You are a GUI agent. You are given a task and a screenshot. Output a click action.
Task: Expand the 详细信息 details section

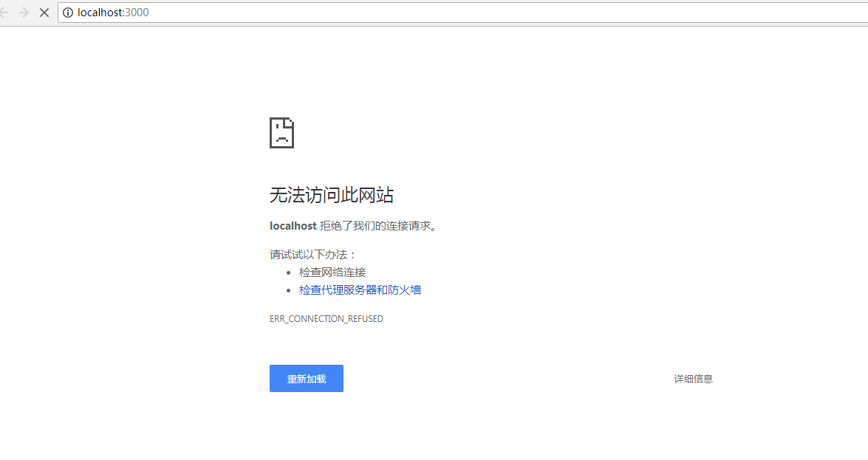693,378
